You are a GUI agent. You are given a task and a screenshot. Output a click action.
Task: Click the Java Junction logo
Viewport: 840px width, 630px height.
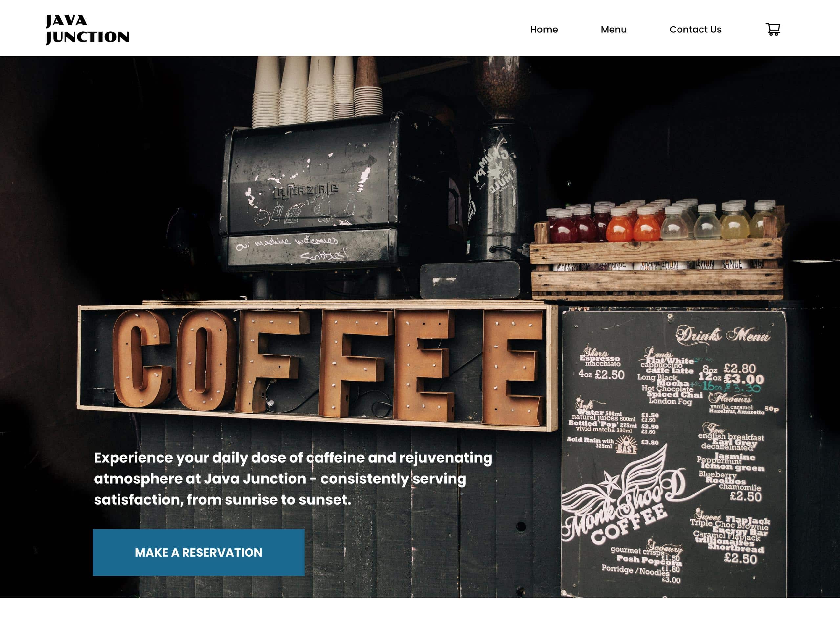tap(87, 30)
